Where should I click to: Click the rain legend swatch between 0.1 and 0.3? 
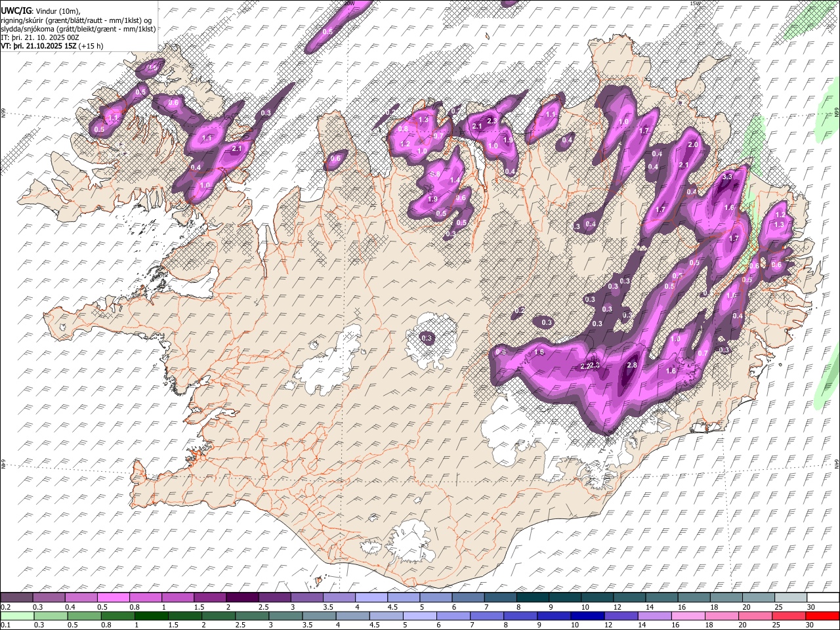coord(17,616)
